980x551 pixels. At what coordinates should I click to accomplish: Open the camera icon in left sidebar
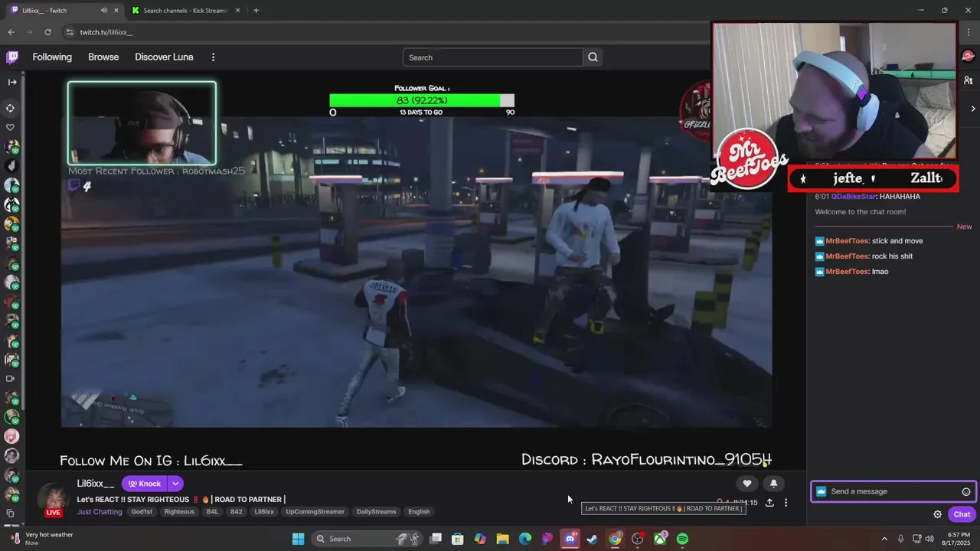pyautogui.click(x=11, y=379)
